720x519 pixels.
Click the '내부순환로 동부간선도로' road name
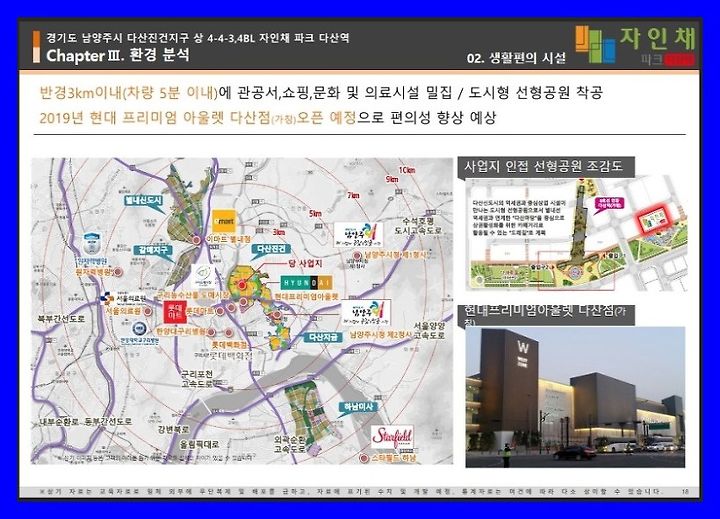86,422
